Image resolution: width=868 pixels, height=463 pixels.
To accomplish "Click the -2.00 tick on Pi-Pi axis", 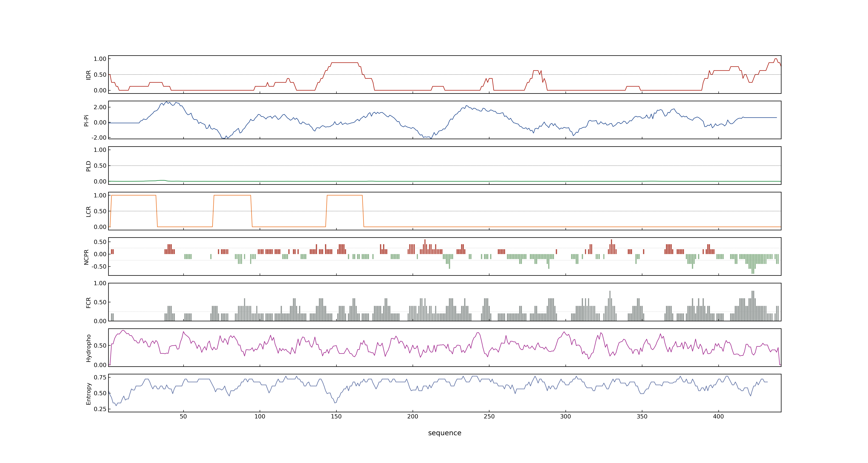I will 99,138.
